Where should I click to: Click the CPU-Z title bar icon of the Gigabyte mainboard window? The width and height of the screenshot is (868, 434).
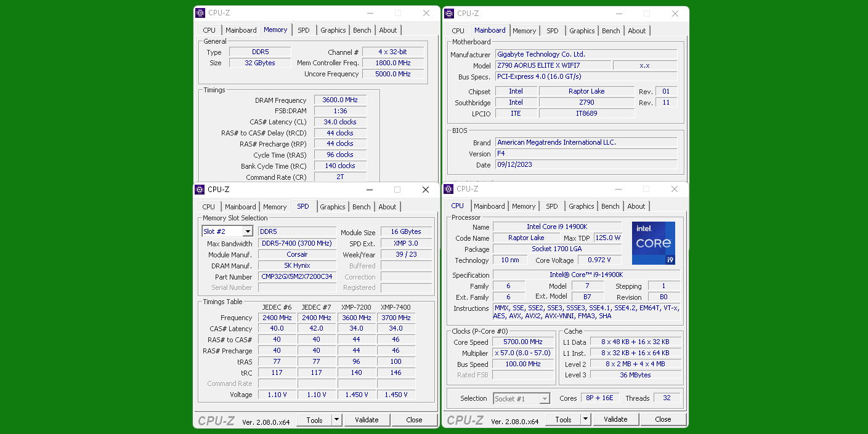[x=449, y=14]
